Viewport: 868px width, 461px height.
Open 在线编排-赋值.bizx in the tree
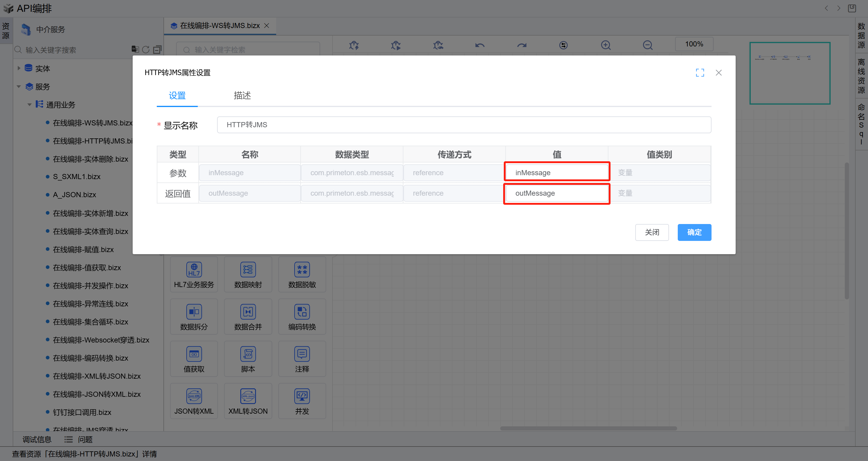[83, 249]
